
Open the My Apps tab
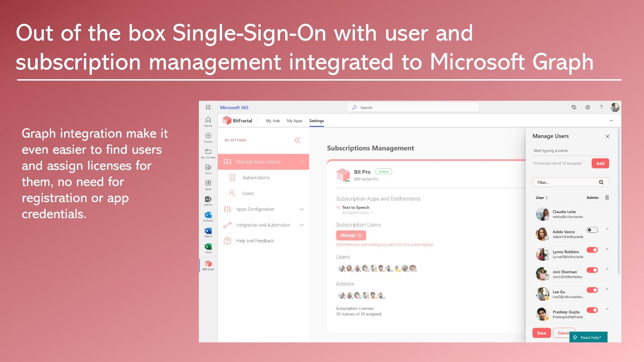(295, 121)
